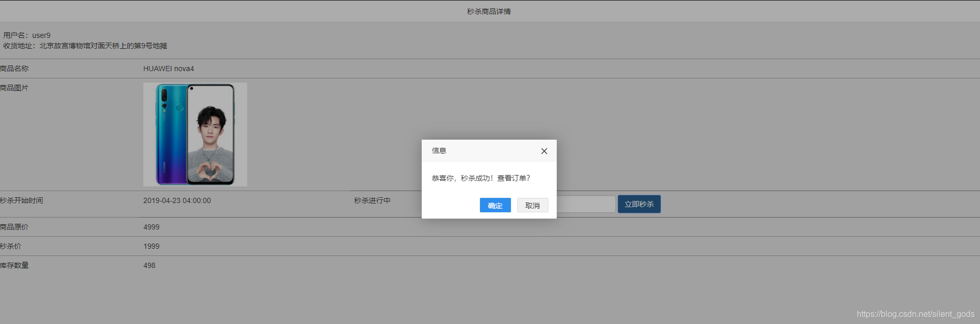Click the 秒杀价 row label
The image size is (980, 324).
[x=11, y=246]
